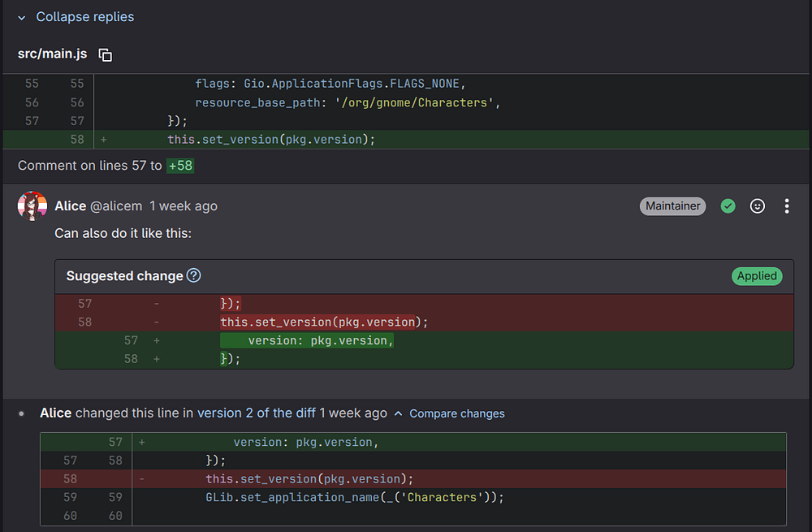This screenshot has height=532, width=812.
Task: Open the comment more actions menu
Action: pos(786,206)
